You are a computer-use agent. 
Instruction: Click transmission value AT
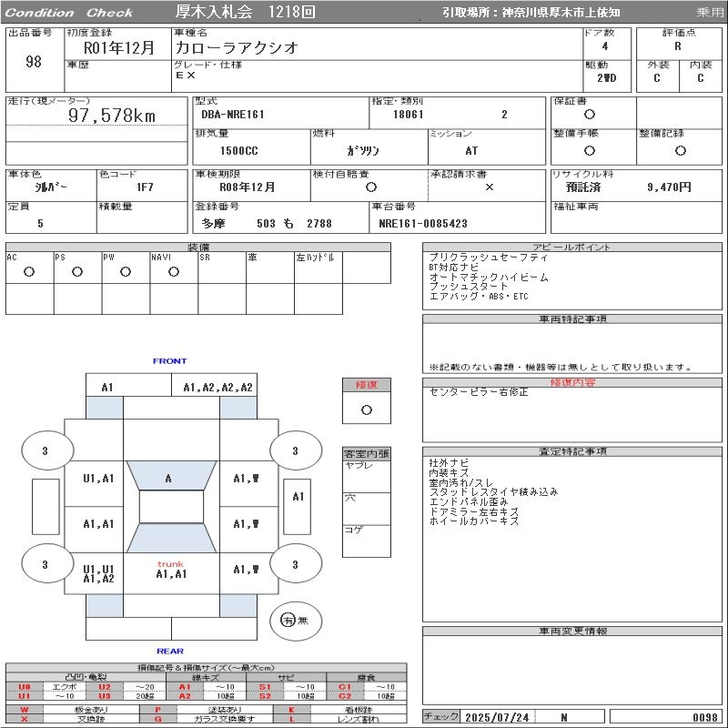pyautogui.click(x=471, y=151)
